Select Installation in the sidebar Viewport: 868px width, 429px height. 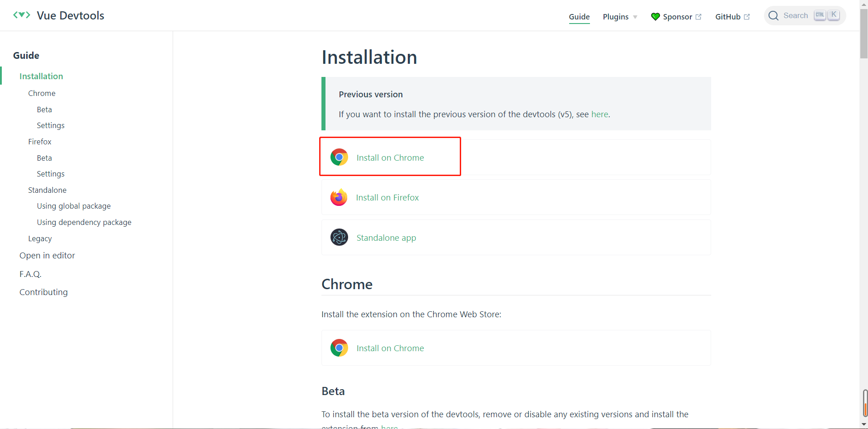point(41,76)
